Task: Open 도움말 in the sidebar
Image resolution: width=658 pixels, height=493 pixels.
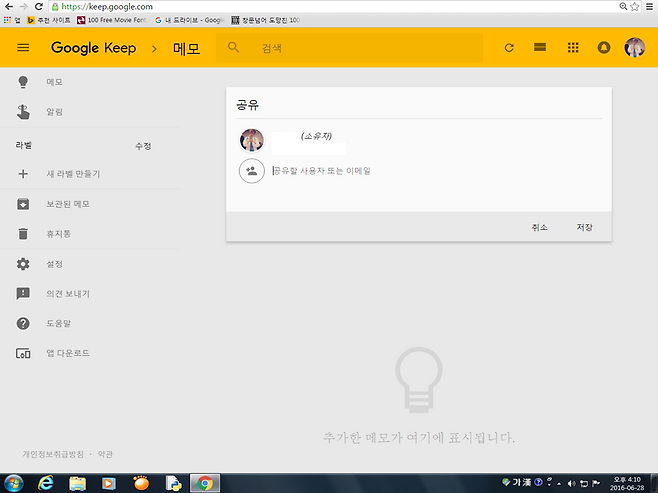Action: pos(59,323)
